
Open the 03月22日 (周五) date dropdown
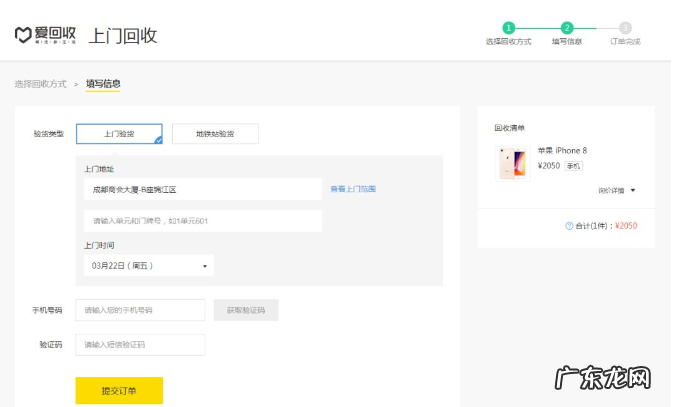[x=149, y=265]
